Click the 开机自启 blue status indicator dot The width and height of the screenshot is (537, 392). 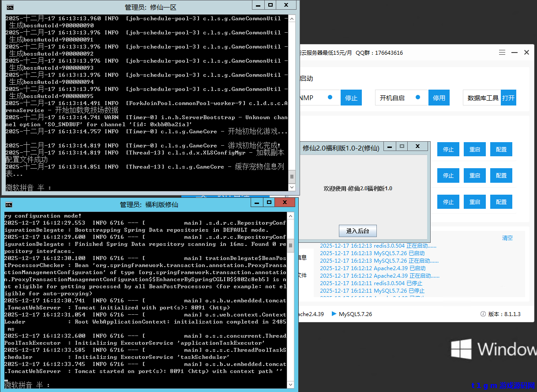pos(418,97)
